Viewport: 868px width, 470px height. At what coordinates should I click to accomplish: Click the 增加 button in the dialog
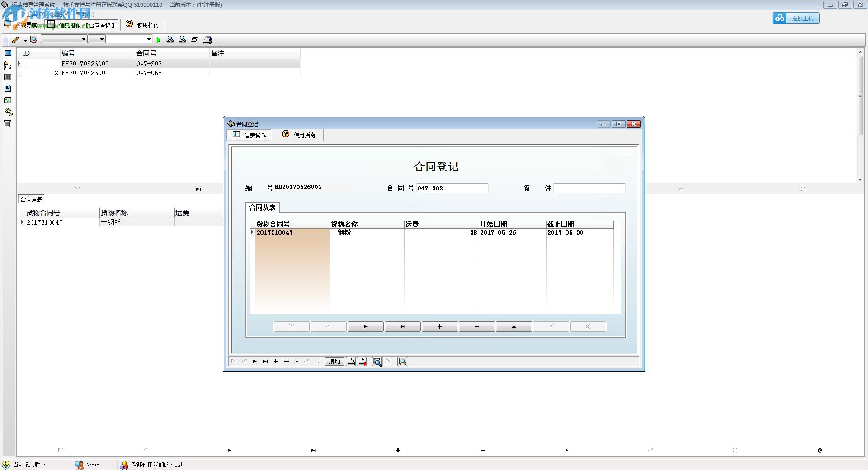tap(334, 362)
